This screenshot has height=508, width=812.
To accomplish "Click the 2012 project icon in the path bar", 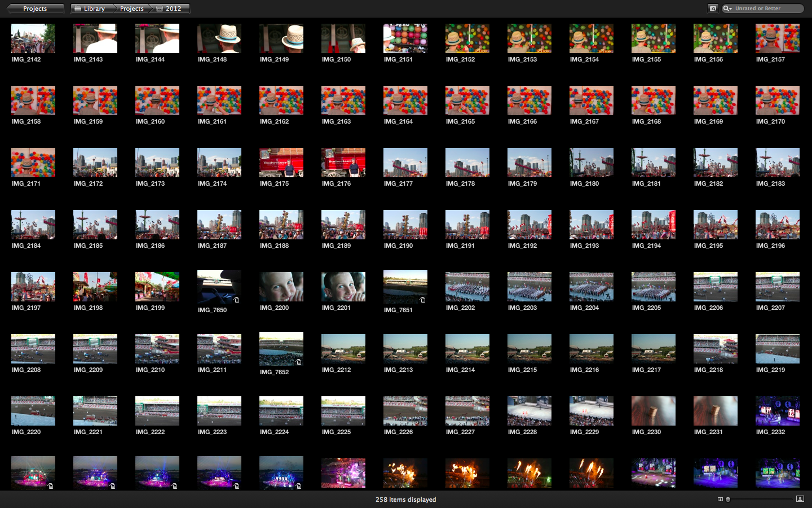I will pyautogui.click(x=160, y=8).
